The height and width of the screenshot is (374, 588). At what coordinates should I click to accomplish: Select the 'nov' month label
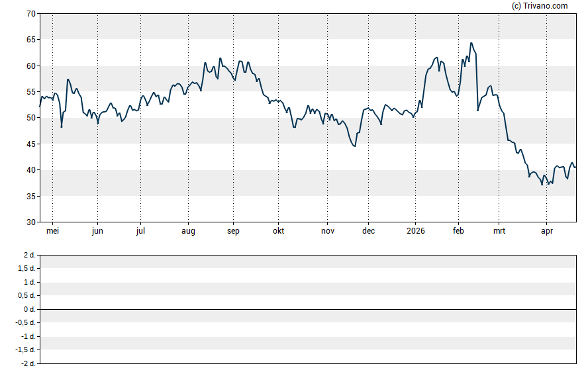coord(327,231)
